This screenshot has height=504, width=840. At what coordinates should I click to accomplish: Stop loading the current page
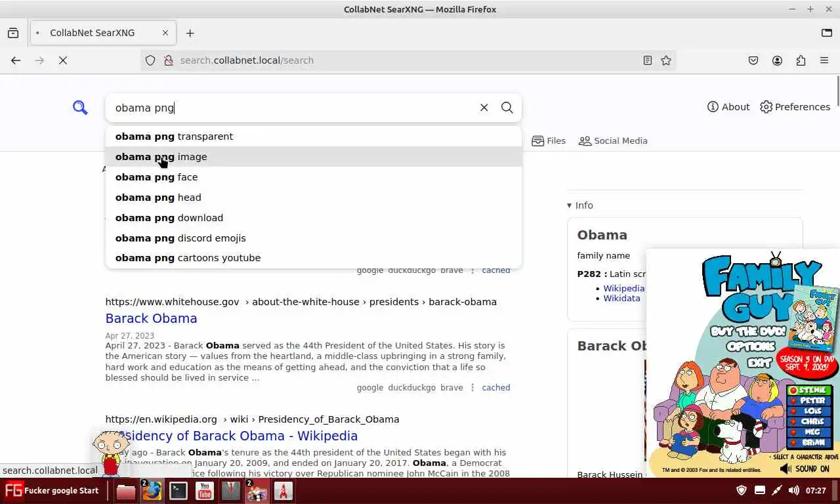(x=63, y=60)
